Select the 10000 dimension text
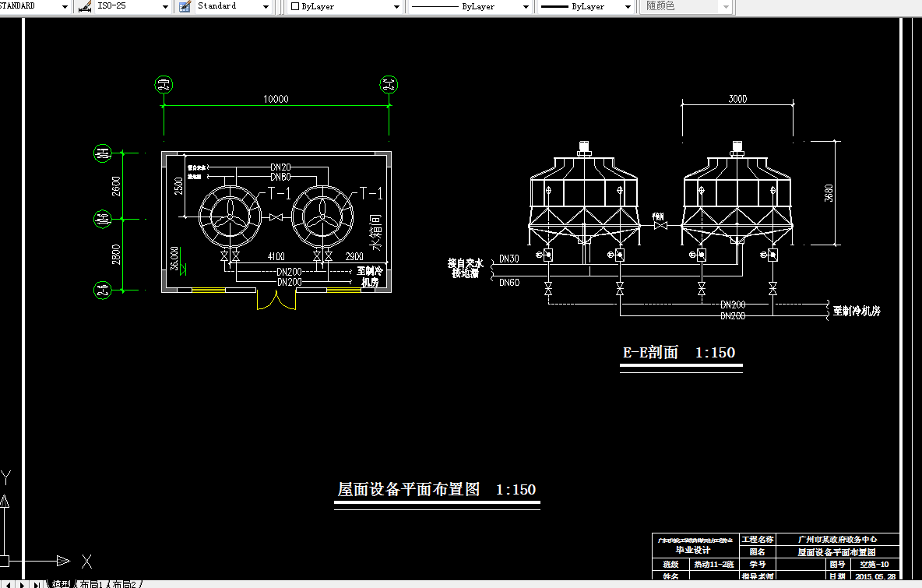 tap(276, 99)
